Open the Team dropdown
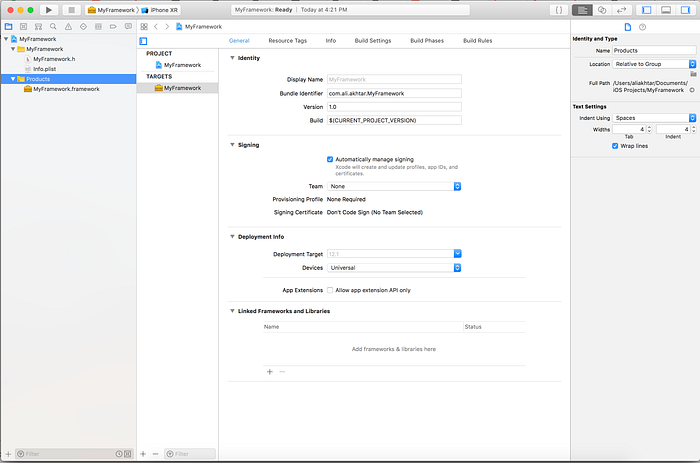The height and width of the screenshot is (463, 700). 394,186
